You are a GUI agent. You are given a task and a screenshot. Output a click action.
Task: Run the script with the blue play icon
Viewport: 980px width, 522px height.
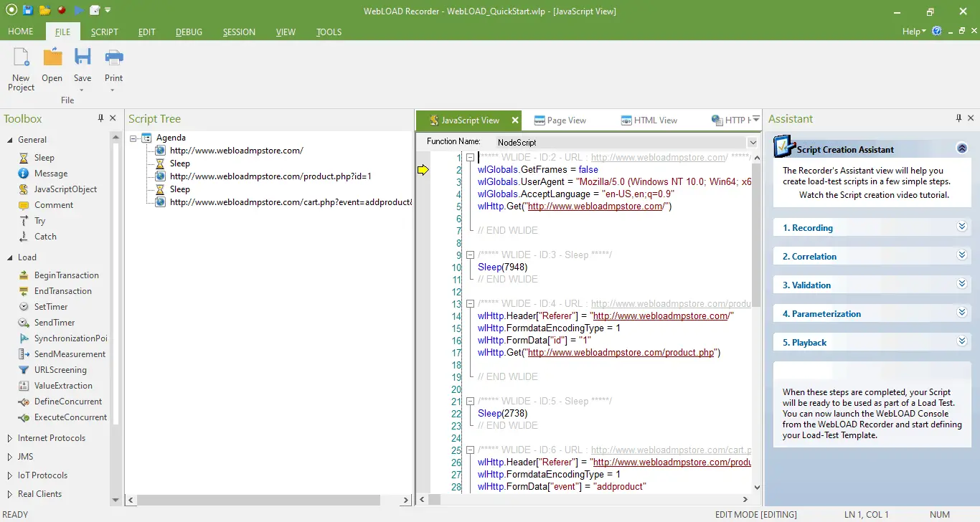pyautogui.click(x=78, y=10)
